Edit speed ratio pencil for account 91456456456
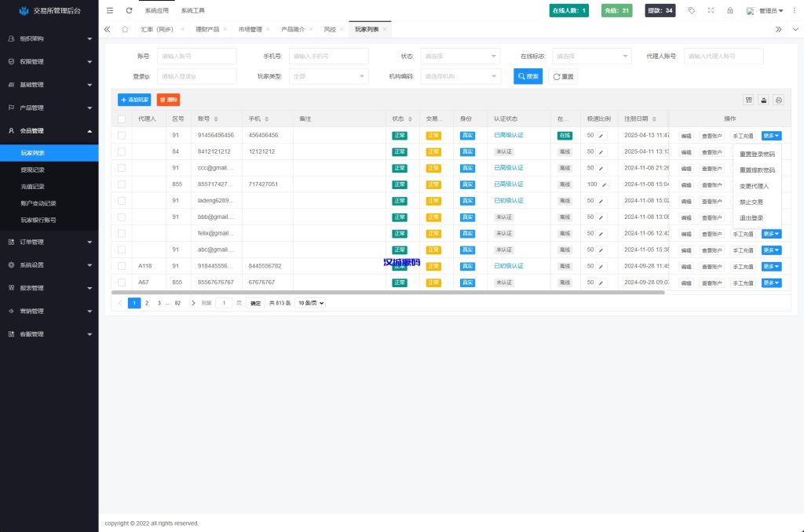This screenshot has width=804, height=532. tap(601, 136)
